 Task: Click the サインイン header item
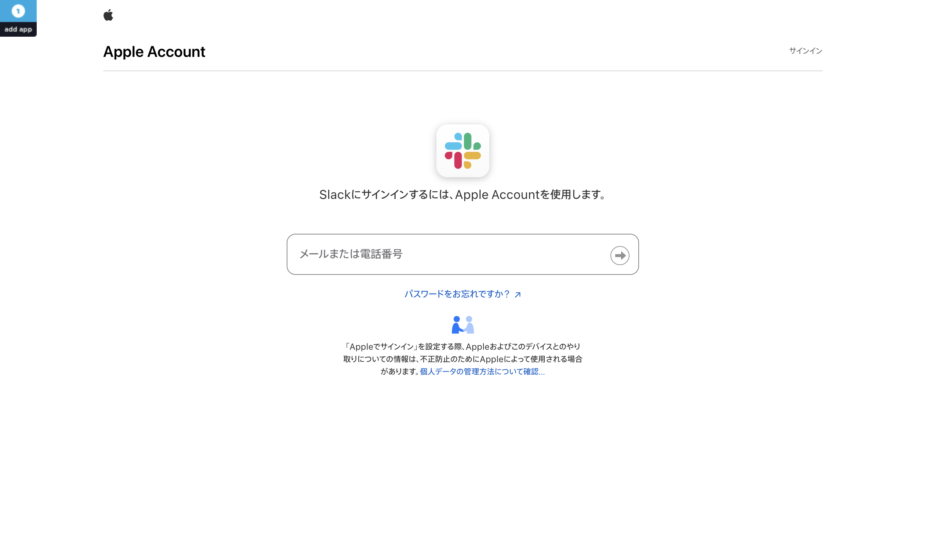click(x=805, y=51)
